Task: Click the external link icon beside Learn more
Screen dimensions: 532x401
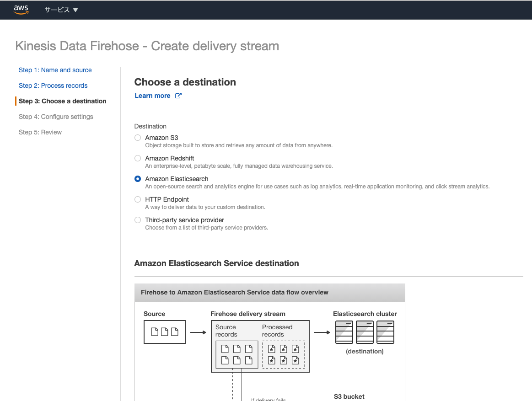Action: coord(178,96)
